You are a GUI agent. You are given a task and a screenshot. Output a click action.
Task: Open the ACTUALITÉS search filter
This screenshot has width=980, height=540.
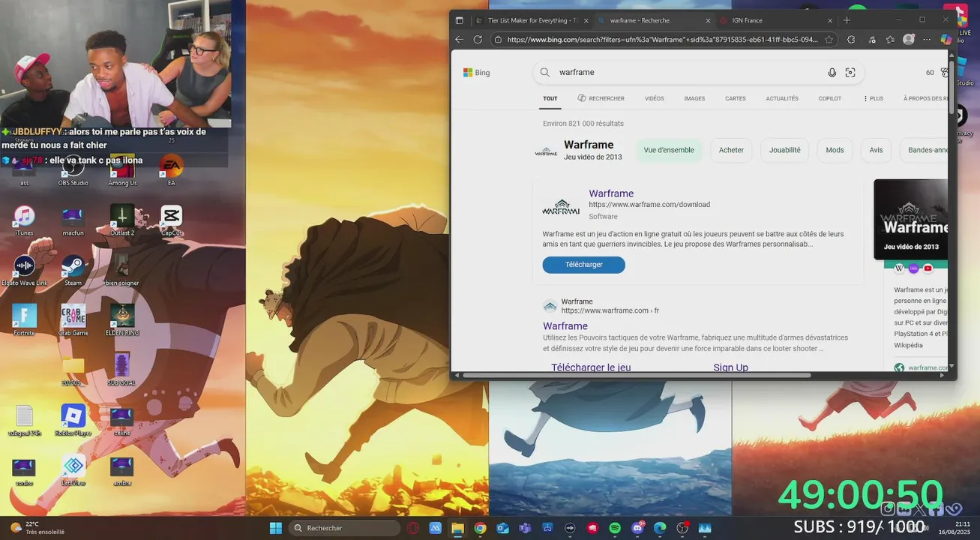(x=782, y=98)
